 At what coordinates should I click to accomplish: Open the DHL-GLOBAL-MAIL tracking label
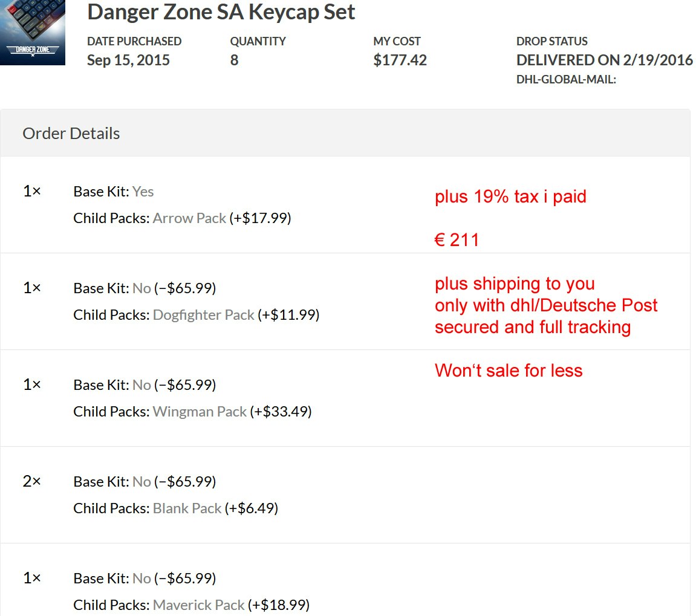pos(566,79)
